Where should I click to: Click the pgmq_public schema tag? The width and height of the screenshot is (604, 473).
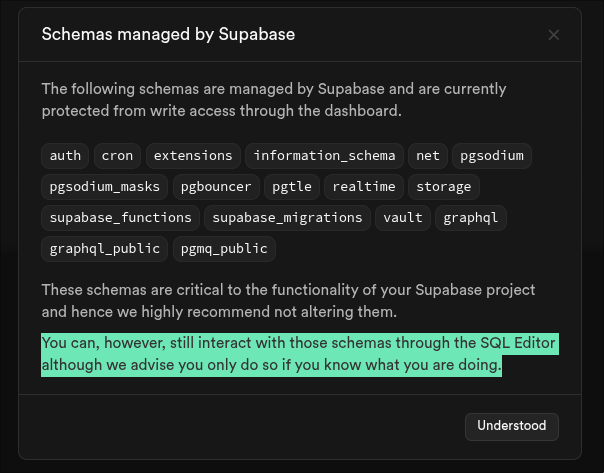(x=225, y=248)
